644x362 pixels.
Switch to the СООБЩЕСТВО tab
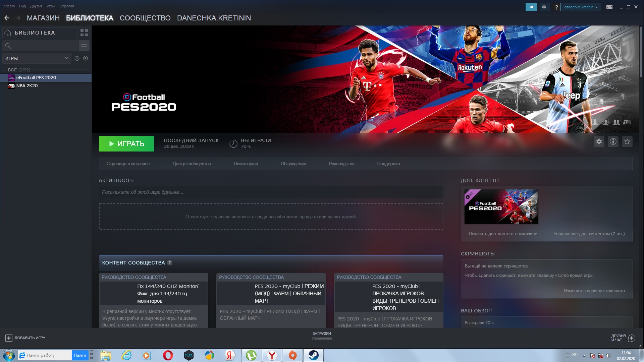[x=145, y=18]
